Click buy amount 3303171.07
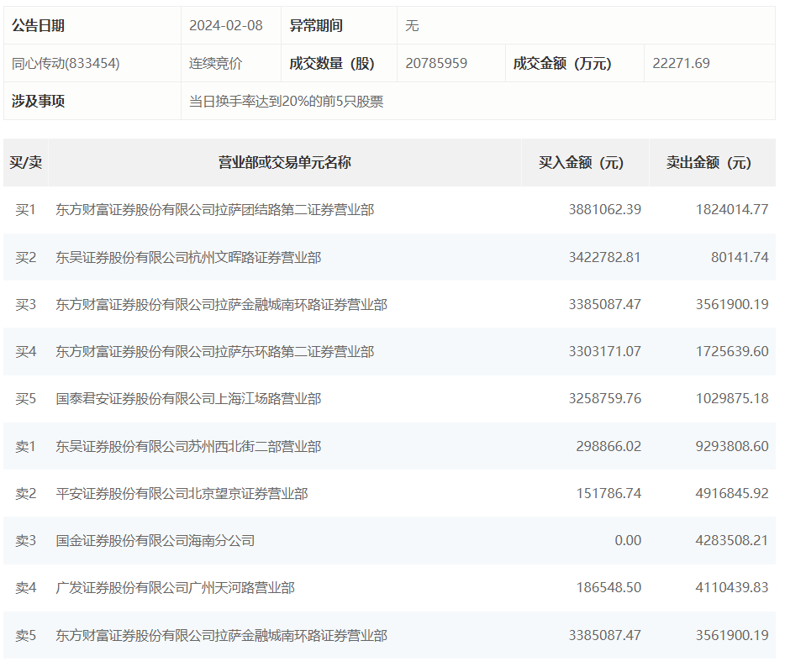This screenshot has height=672, width=785. [x=605, y=352]
